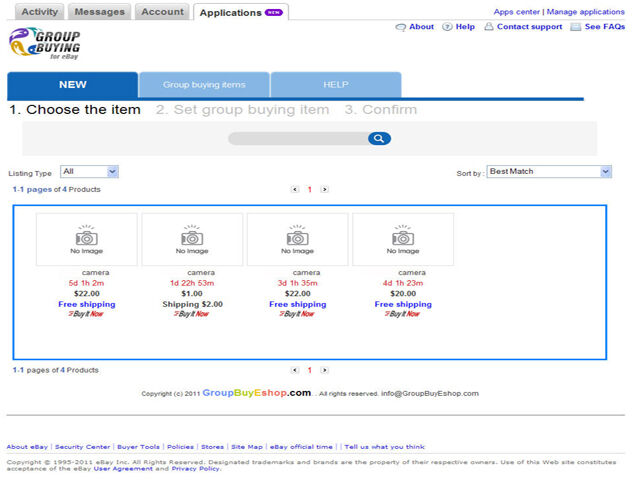The width and height of the screenshot is (640, 480).
Task: Click camera title of 4d 1h 23m item
Action: [x=412, y=273]
